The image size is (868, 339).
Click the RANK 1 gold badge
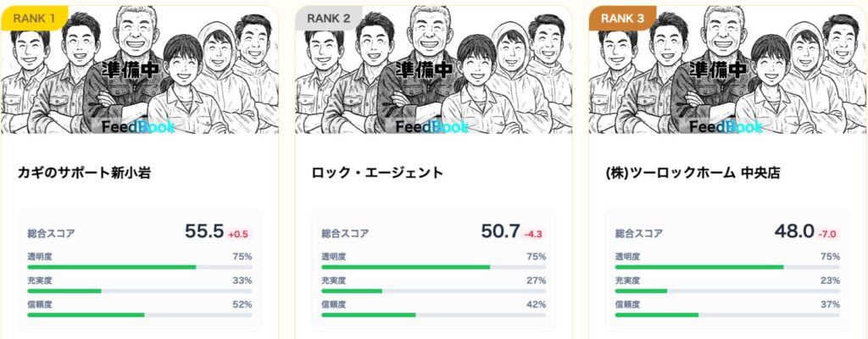point(34,16)
